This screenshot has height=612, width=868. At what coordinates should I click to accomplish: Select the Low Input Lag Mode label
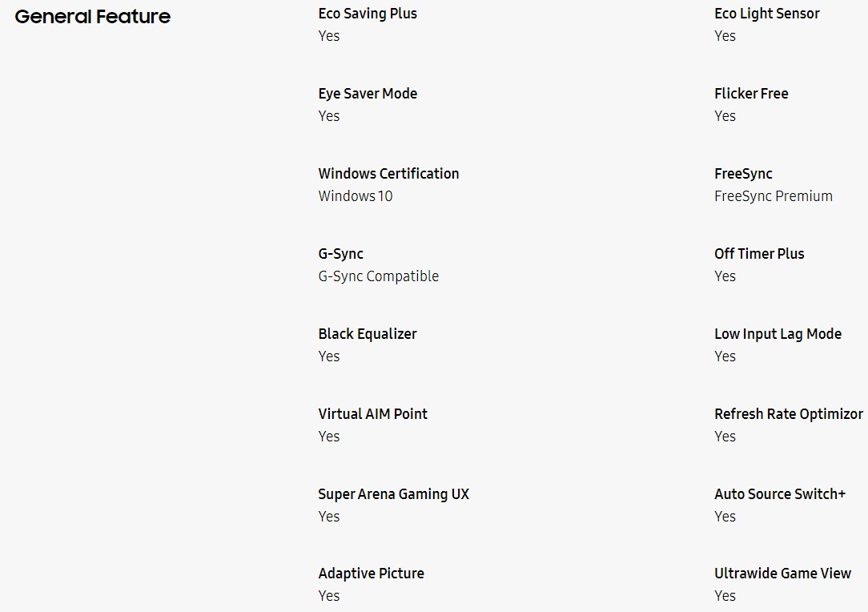[778, 334]
